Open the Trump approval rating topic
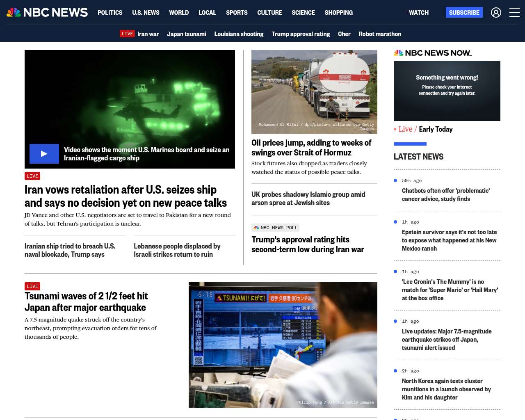The height and width of the screenshot is (420, 525). pos(301,34)
